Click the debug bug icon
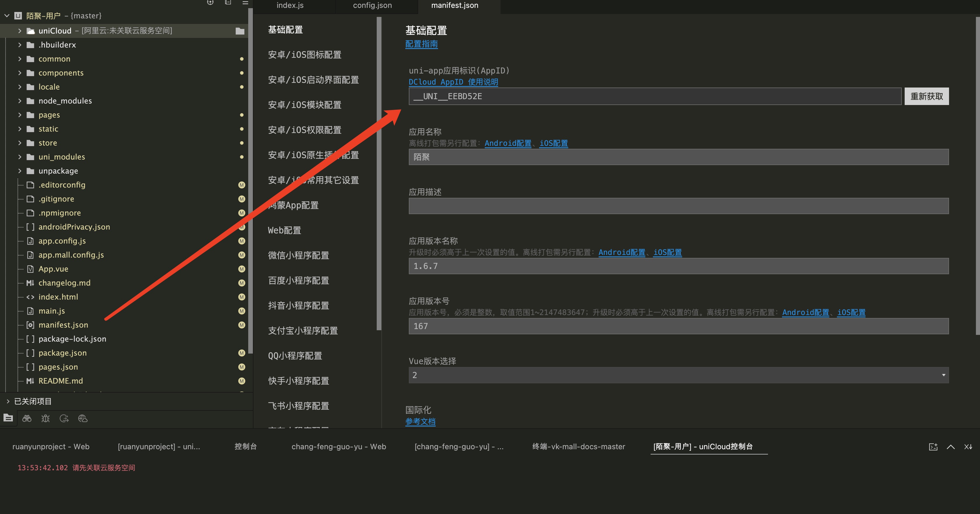This screenshot has height=514, width=980. click(45, 419)
